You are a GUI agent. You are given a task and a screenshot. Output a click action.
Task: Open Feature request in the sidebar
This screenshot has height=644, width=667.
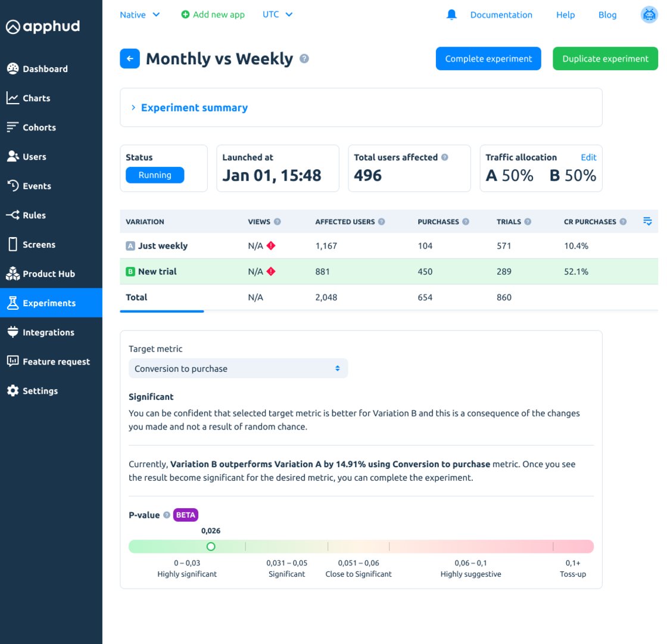51,362
